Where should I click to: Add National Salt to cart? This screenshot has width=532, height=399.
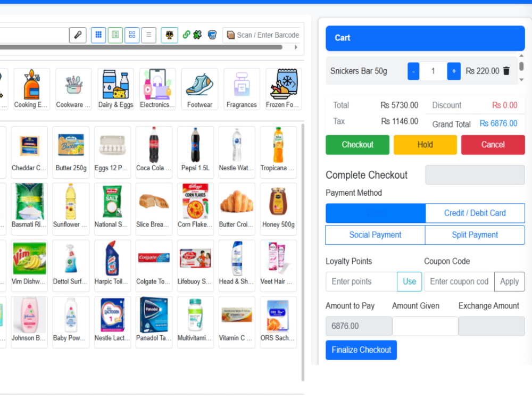click(x=112, y=209)
